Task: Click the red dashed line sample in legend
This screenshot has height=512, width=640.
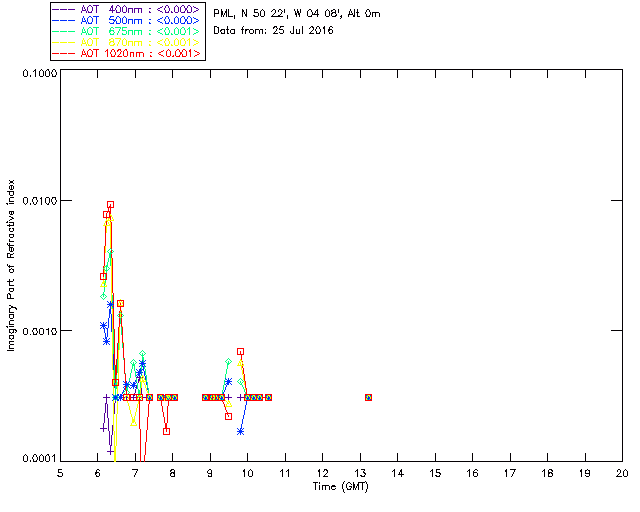Action: click(64, 53)
